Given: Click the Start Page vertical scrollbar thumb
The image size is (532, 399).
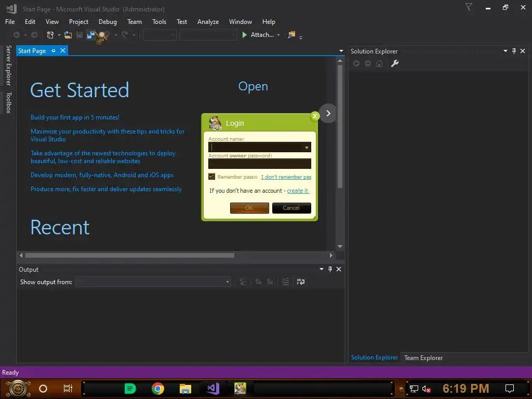Looking at the screenshot, I should 340,127.
